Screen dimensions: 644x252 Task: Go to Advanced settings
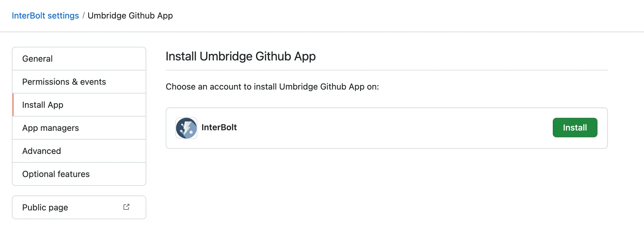click(41, 151)
